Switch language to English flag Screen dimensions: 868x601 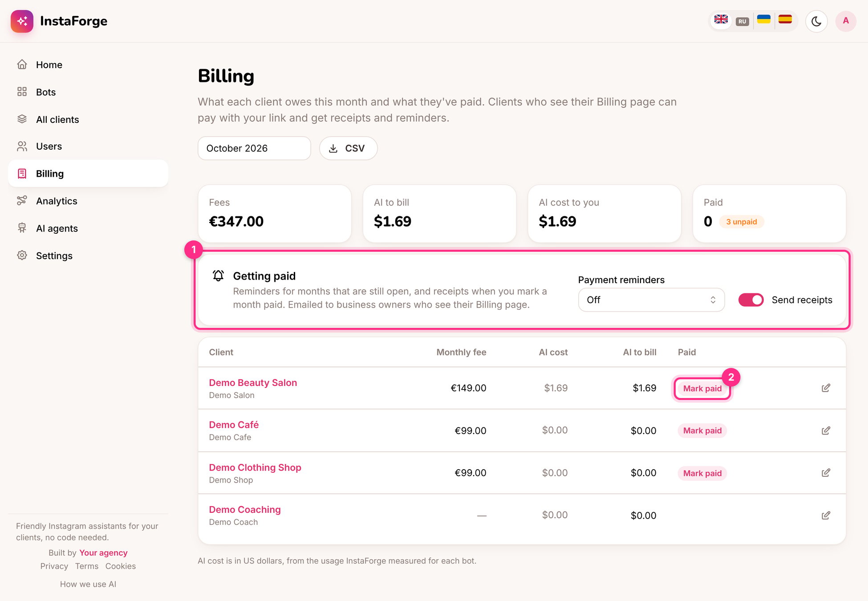point(721,20)
